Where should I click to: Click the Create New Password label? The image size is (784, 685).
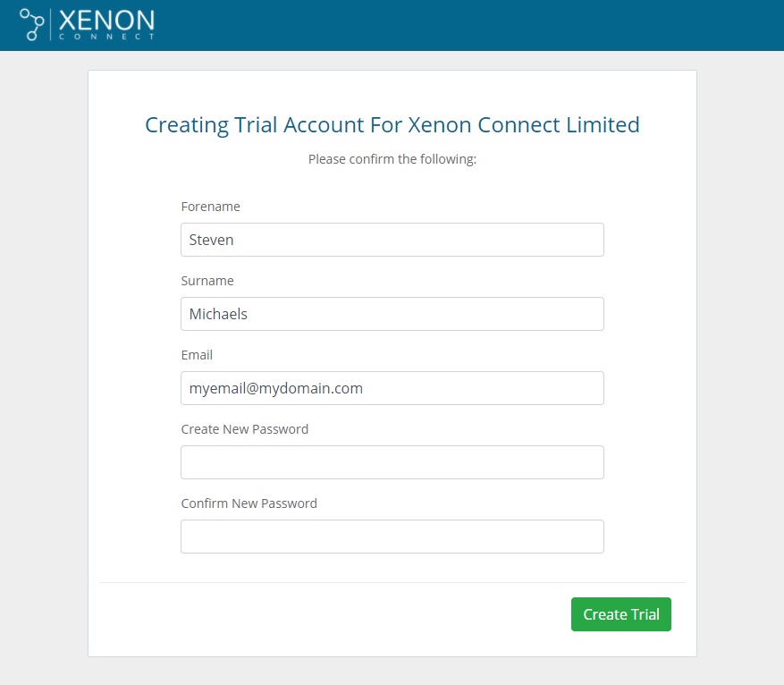point(244,429)
